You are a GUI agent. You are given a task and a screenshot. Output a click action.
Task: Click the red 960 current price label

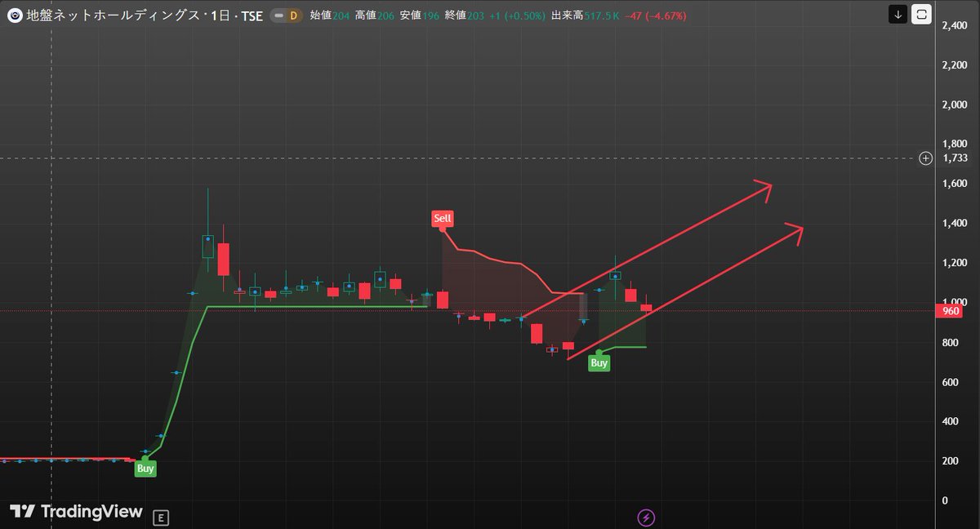click(951, 311)
